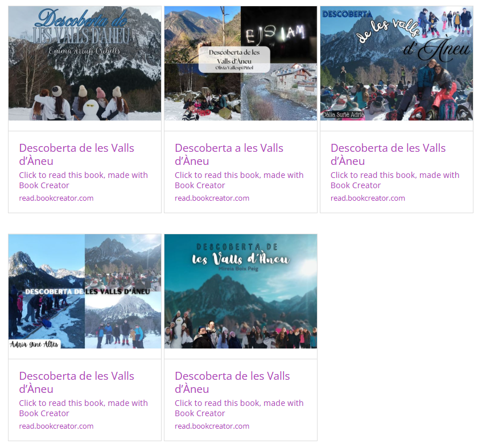
Task: Click read.bookcreator.com in Olivia's card
Action: point(212,198)
